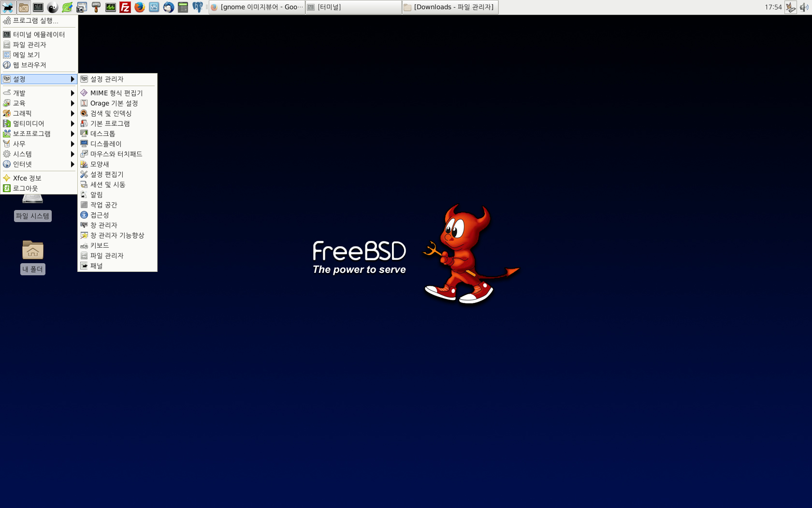812x508 pixels.
Task: Expand the 사무 submenu arrow
Action: pyautogui.click(x=72, y=144)
